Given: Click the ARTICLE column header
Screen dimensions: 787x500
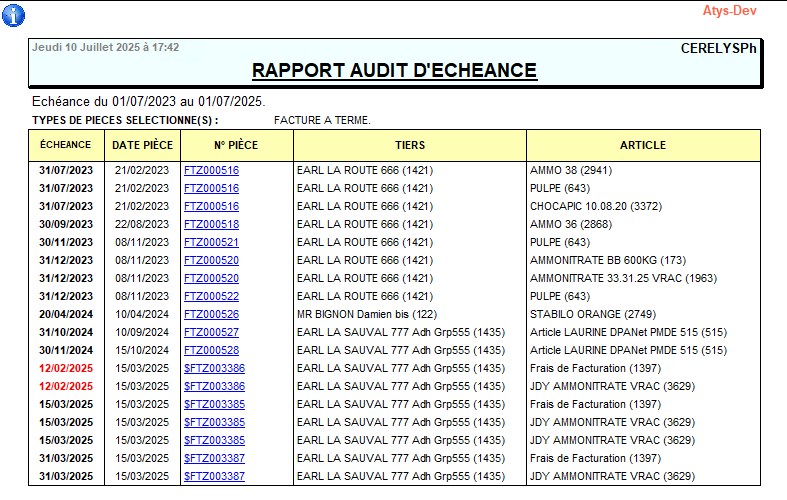Looking at the screenshot, I should tap(643, 145).
